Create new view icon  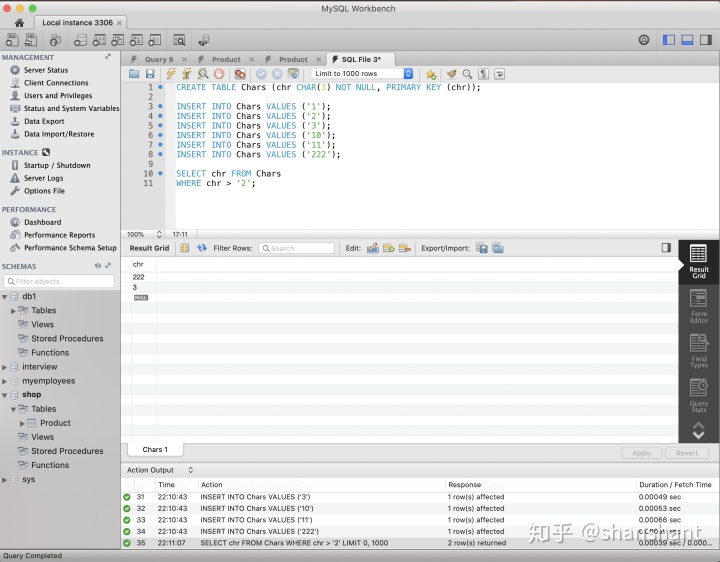coord(118,40)
